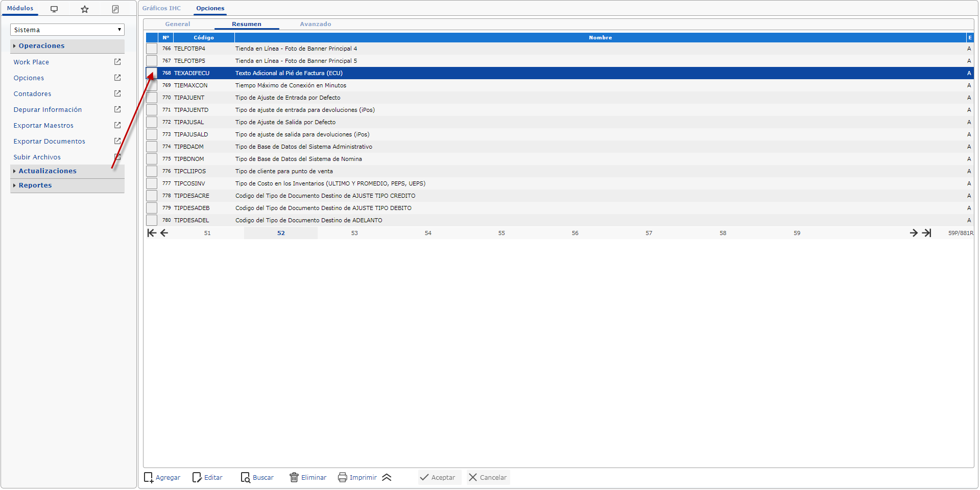Image resolution: width=980 pixels, height=490 pixels.
Task: Click the Buscar button
Action: (x=257, y=477)
